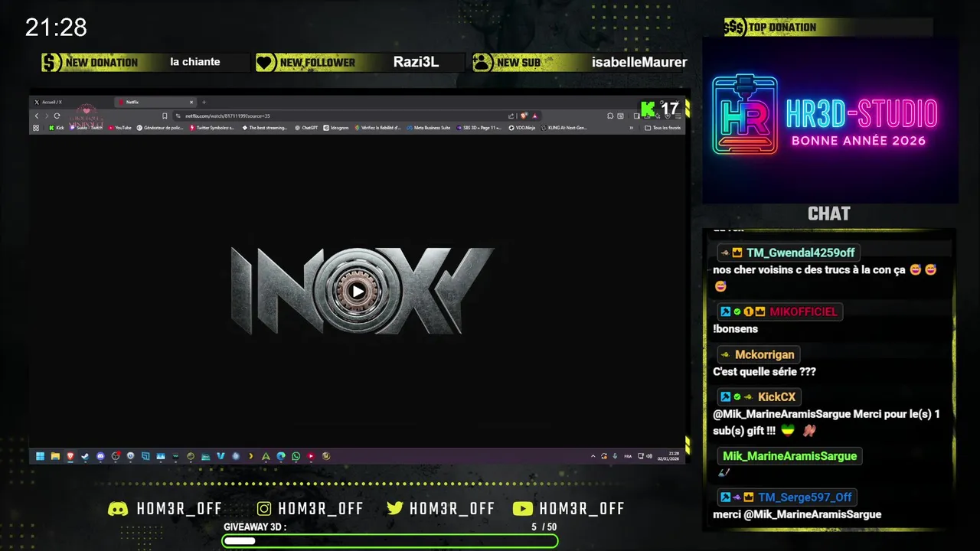Click chat username MIKOFFICIEL
Screen dimensions: 980x551
tap(803, 311)
